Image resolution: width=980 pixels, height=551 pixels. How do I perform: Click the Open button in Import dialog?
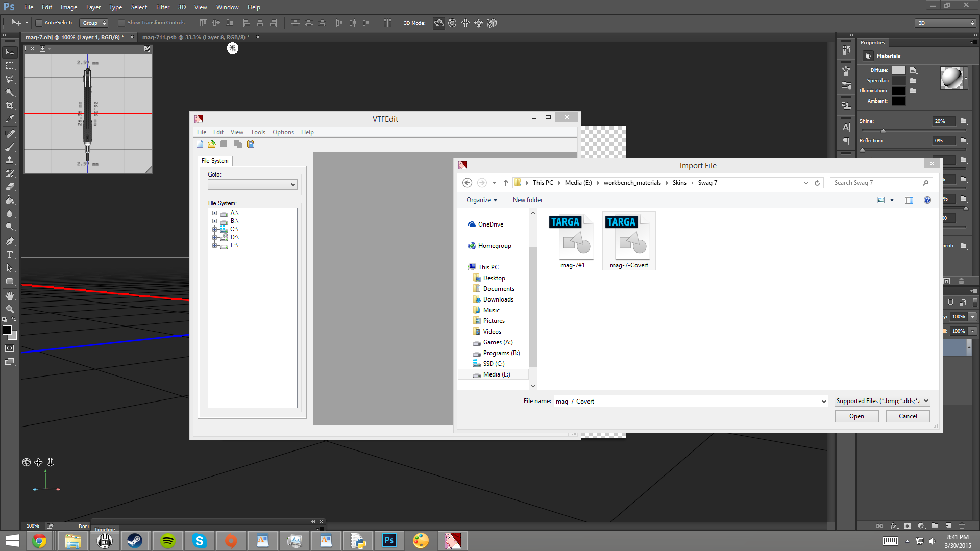point(856,416)
